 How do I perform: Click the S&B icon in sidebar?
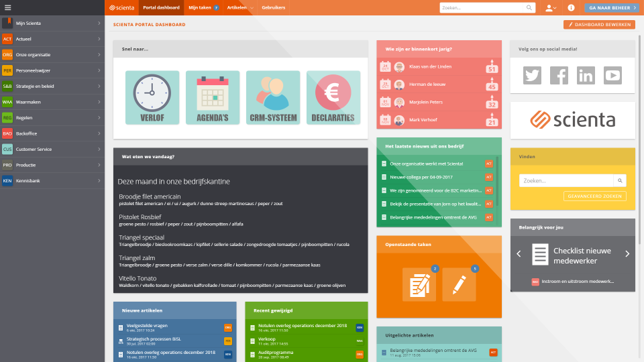(x=7, y=86)
